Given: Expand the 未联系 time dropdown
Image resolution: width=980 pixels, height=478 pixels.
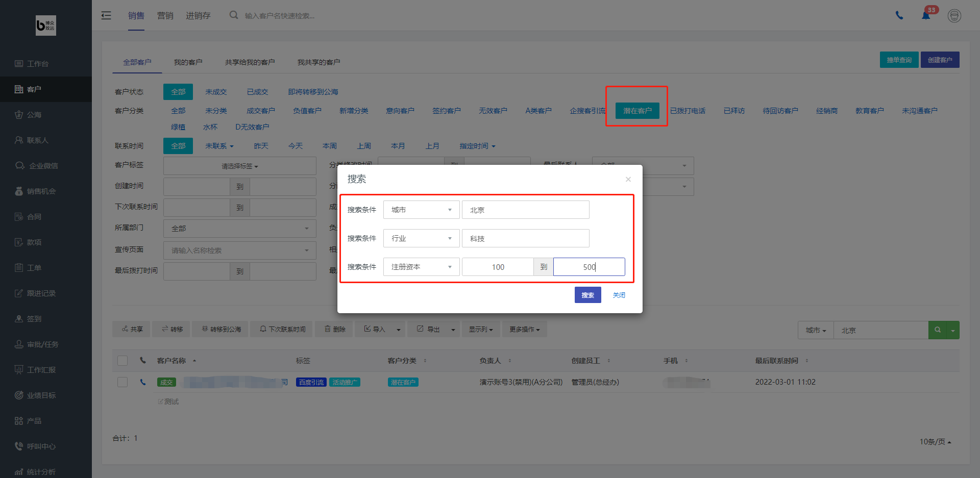Looking at the screenshot, I should [x=219, y=146].
